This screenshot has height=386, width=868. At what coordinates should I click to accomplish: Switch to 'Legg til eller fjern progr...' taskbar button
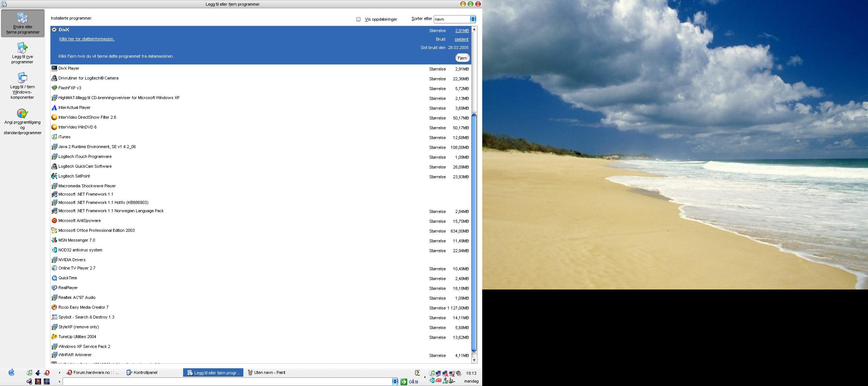[213, 372]
